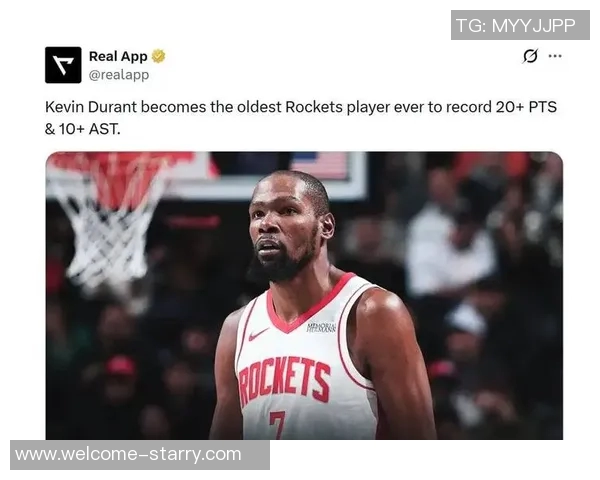This screenshot has height=480, width=600.
Task: Open the three-dot more options menu
Action: (555, 56)
